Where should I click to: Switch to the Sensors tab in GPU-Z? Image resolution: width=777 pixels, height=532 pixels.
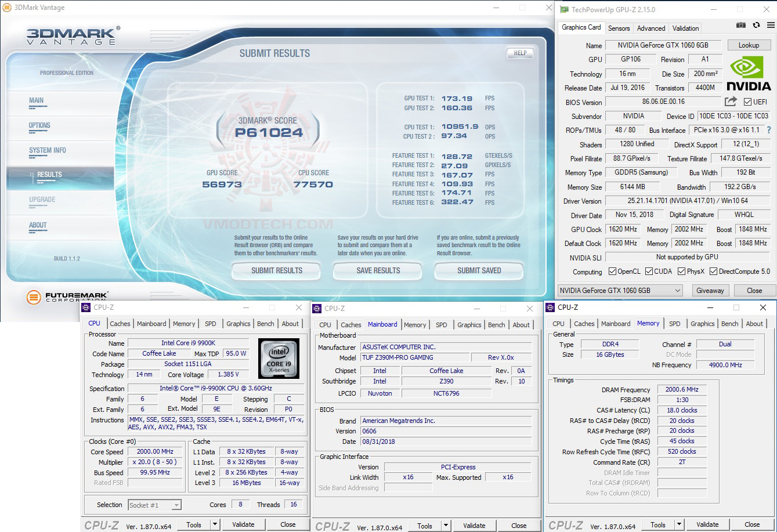tap(619, 28)
